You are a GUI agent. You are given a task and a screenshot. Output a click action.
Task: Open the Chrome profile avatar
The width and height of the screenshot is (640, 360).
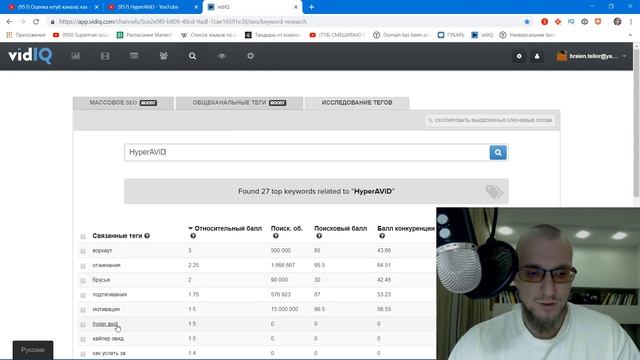617,22
